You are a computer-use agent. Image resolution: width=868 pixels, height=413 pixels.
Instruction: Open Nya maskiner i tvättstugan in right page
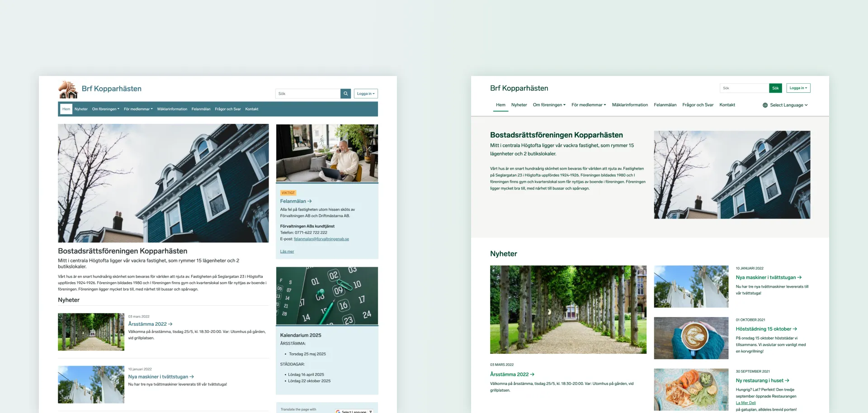pyautogui.click(x=769, y=278)
